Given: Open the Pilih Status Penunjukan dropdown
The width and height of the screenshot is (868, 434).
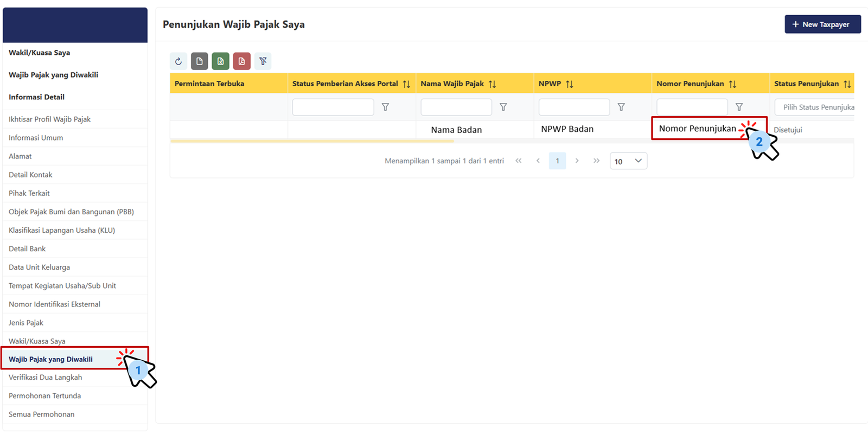Looking at the screenshot, I should [x=815, y=107].
